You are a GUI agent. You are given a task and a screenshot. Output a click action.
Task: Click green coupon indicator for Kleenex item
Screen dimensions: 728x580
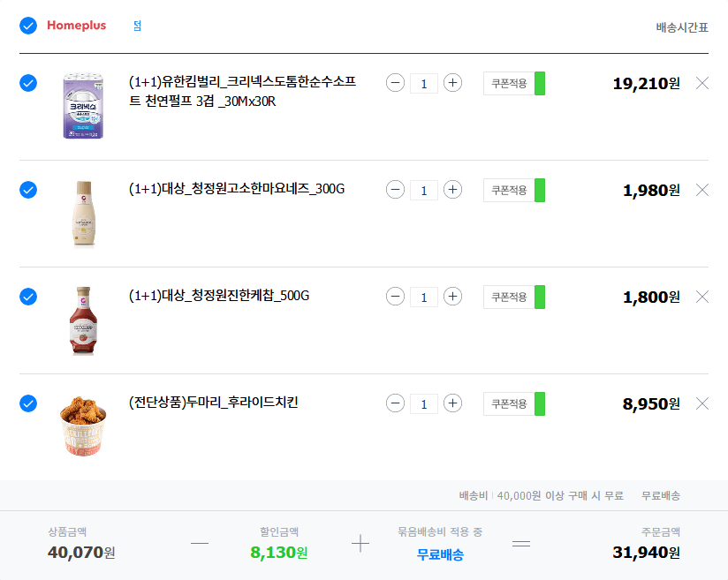click(540, 83)
